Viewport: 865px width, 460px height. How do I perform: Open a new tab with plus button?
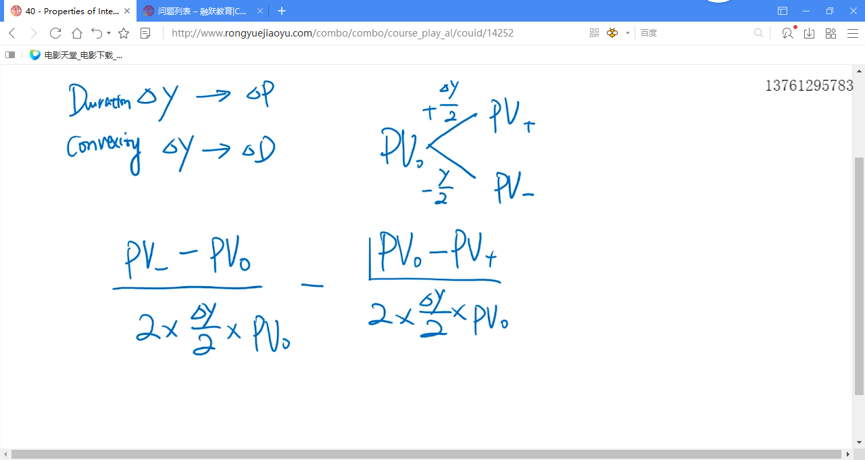point(282,11)
